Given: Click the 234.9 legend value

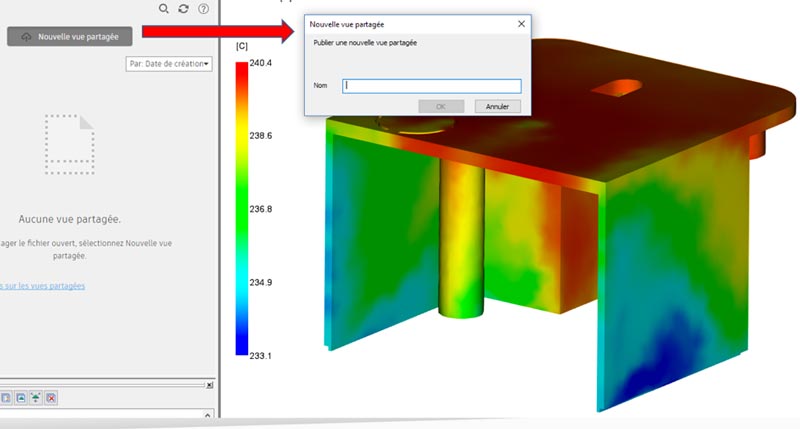Looking at the screenshot, I should click(x=261, y=282).
